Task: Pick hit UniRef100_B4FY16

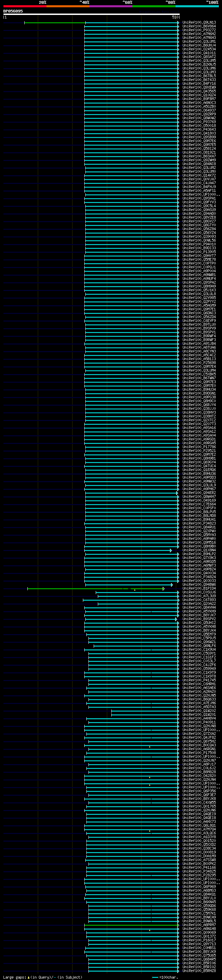Action: [199, 84]
